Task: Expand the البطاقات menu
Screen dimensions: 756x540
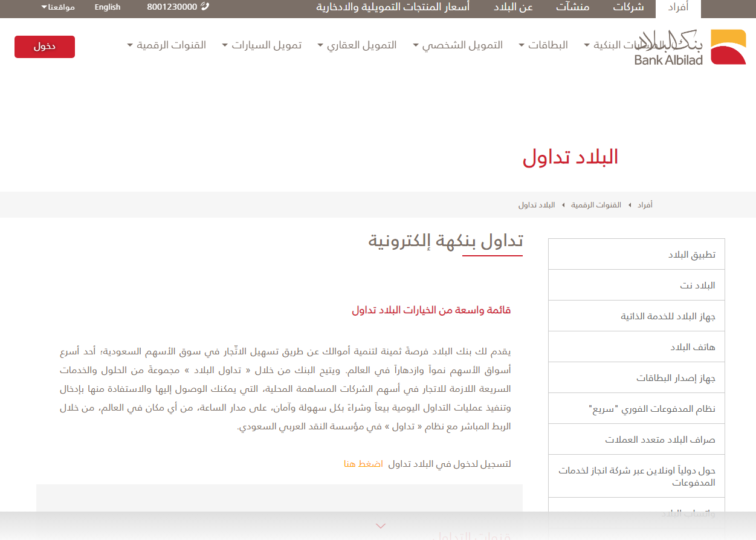Action: [x=543, y=45]
